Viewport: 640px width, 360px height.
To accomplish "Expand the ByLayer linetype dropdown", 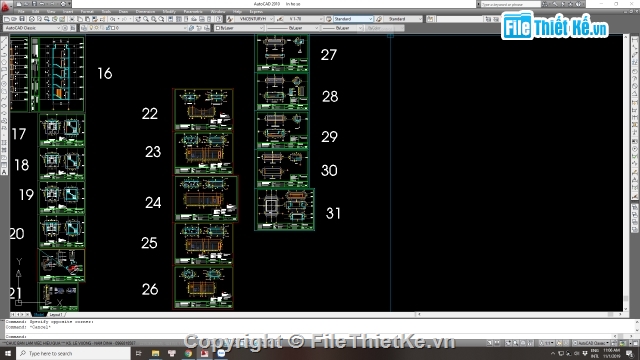I will (293, 28).
